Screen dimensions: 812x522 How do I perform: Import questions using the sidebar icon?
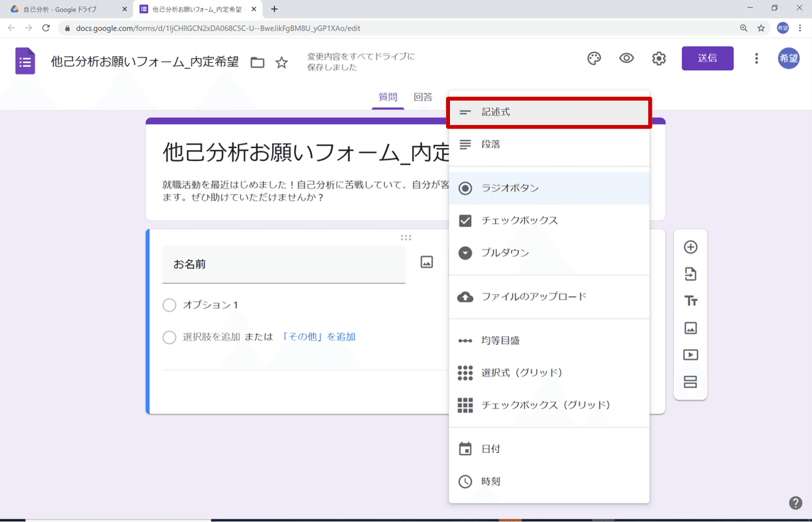point(690,274)
